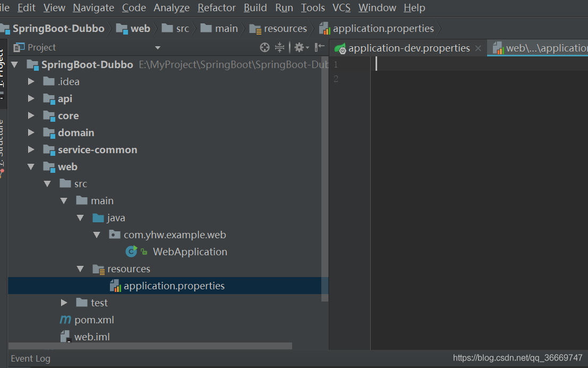Screen dimensions: 588x368
Task: Click the runnable class icon beside WebApplication
Action: [x=131, y=251]
